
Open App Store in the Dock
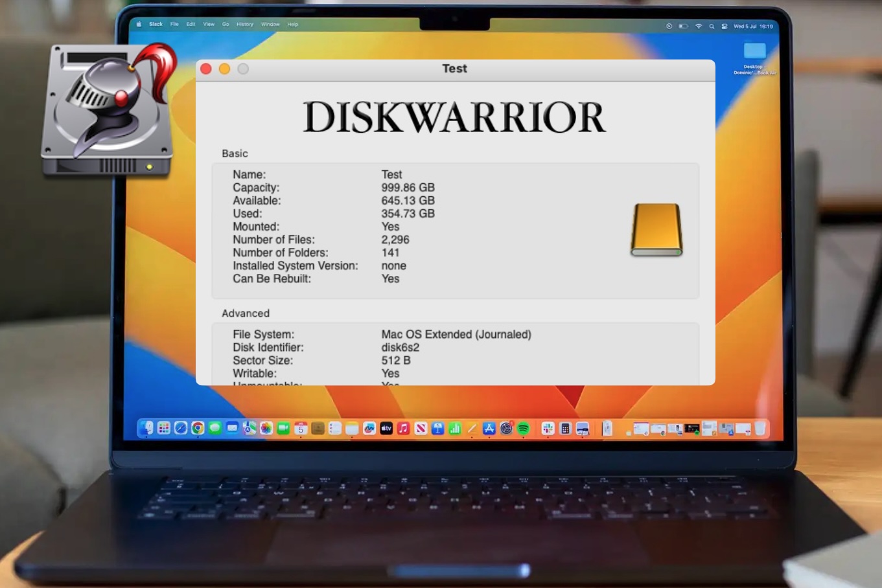coord(489,428)
